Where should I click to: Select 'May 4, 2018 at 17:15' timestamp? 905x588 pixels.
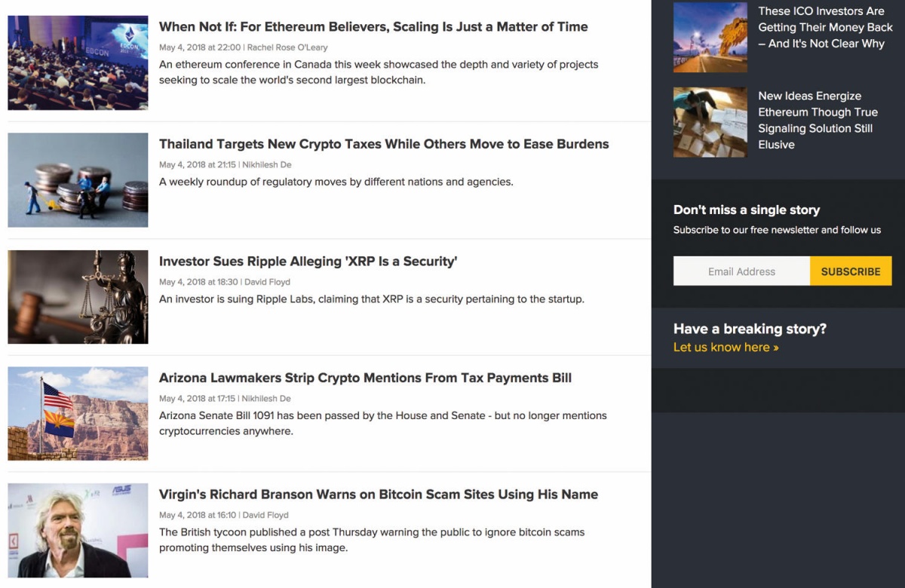click(198, 398)
